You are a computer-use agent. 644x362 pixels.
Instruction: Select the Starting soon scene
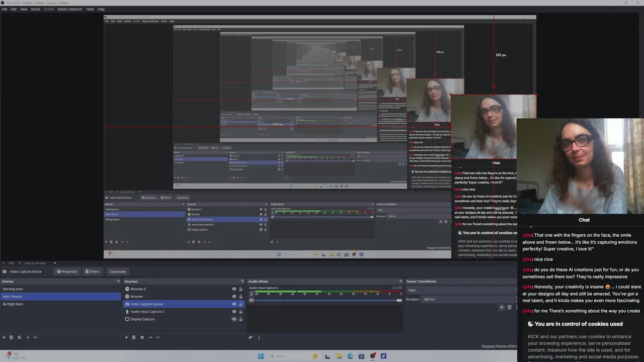(x=60, y=289)
